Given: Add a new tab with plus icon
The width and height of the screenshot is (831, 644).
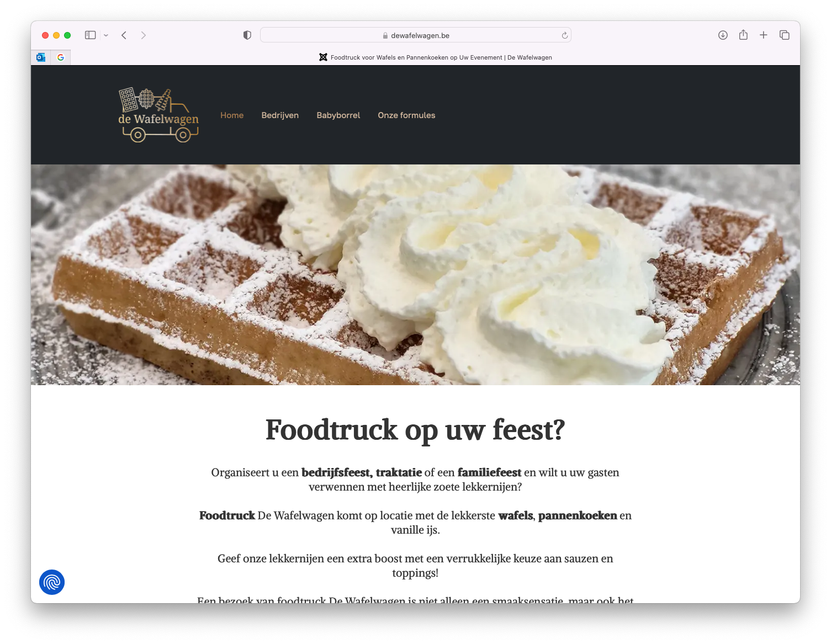Looking at the screenshot, I should click(764, 35).
